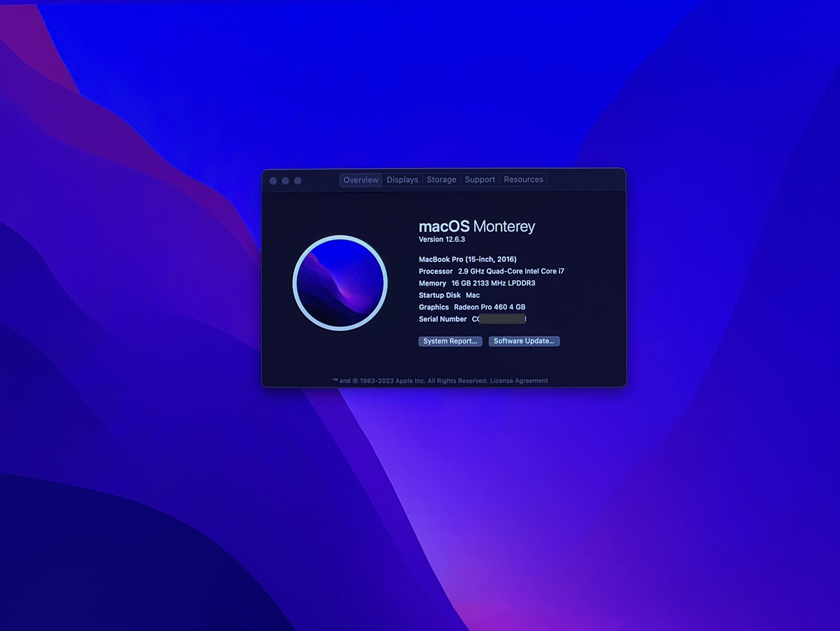
Task: Close the About This Mac window
Action: [x=273, y=181]
